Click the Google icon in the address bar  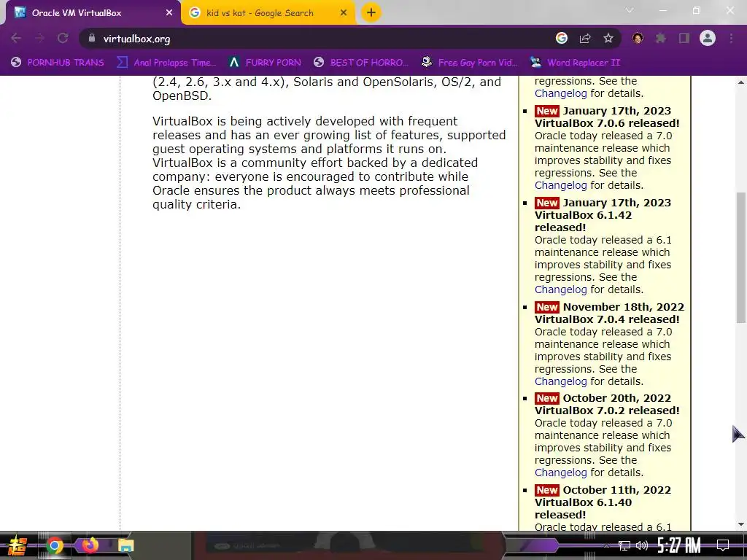click(x=562, y=38)
